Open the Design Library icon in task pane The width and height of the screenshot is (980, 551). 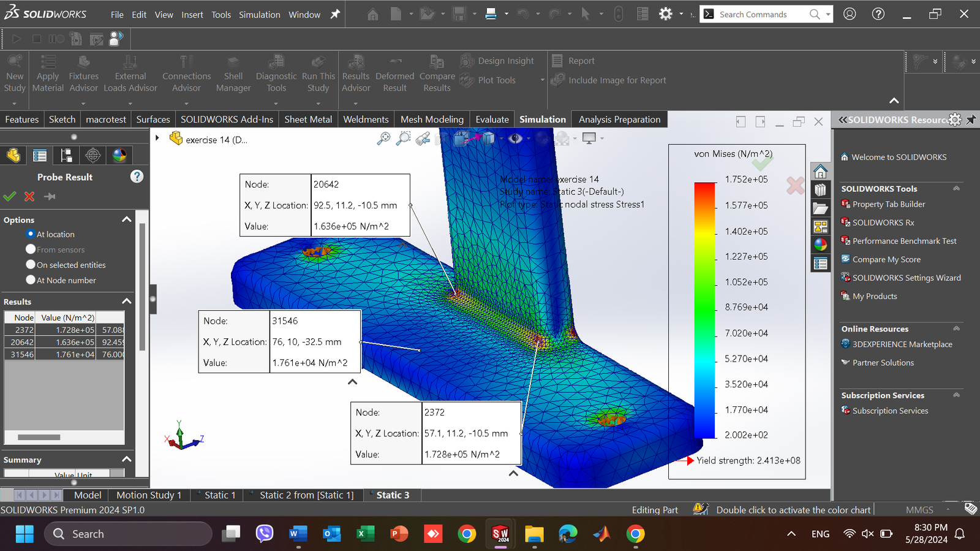820,190
